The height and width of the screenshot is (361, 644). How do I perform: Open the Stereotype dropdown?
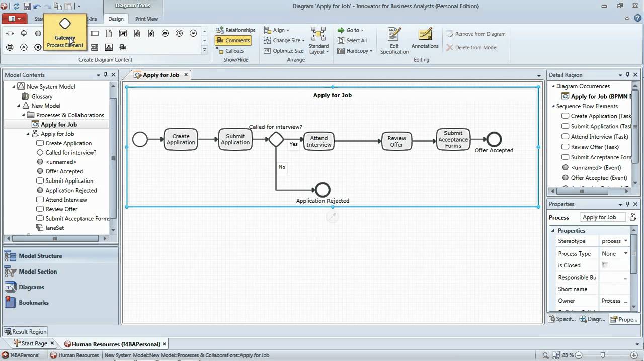click(625, 241)
